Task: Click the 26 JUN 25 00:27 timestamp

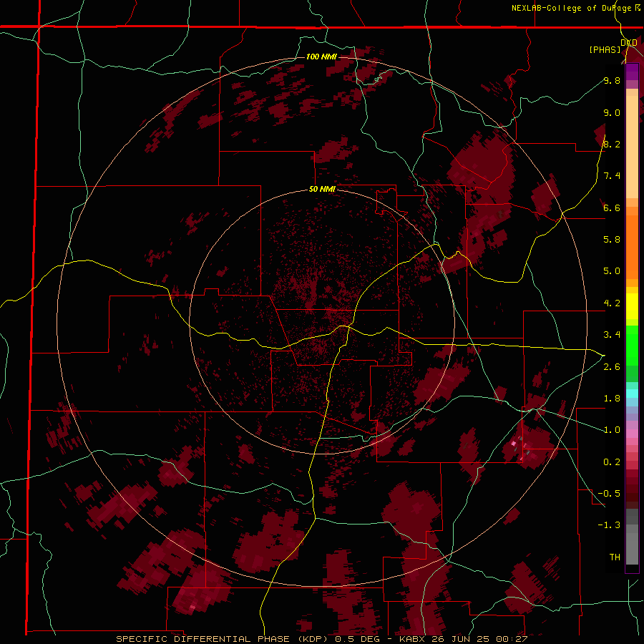Action: [480, 639]
